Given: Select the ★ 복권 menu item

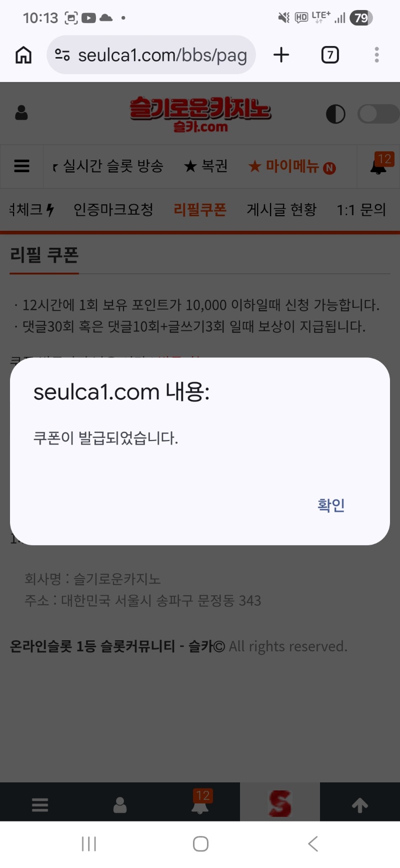Looking at the screenshot, I should click(x=205, y=166).
